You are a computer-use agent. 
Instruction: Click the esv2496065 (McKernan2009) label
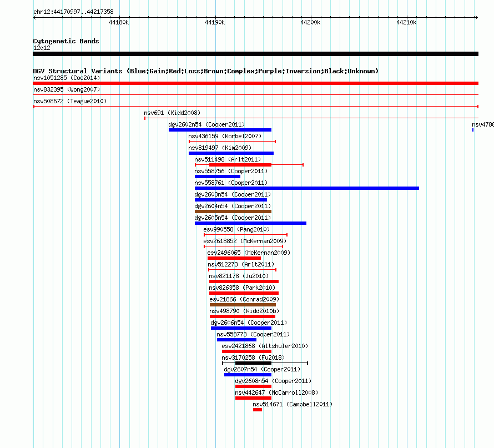point(249,253)
